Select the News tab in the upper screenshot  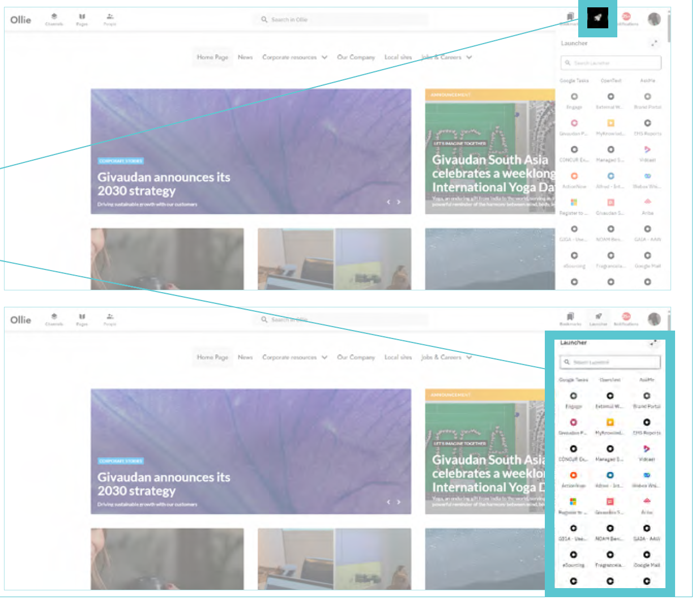click(245, 57)
